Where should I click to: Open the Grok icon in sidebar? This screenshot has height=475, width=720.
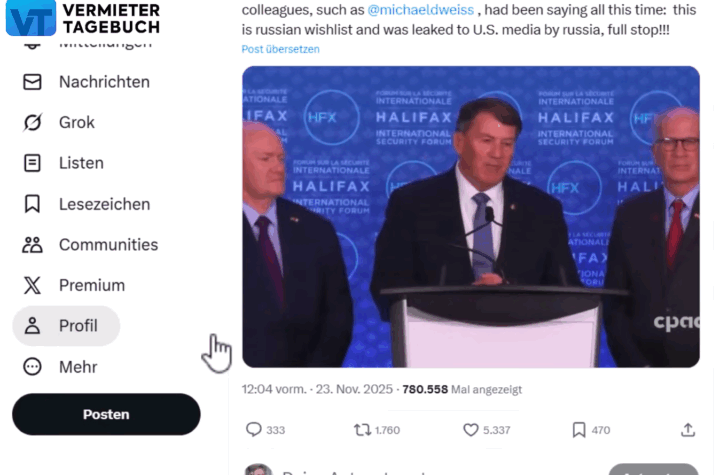click(32, 122)
